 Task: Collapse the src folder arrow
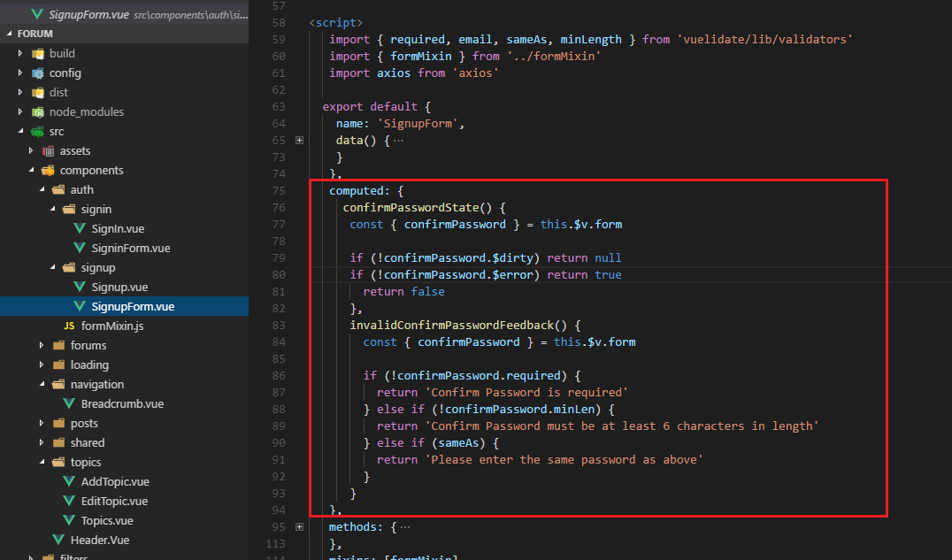[20, 131]
